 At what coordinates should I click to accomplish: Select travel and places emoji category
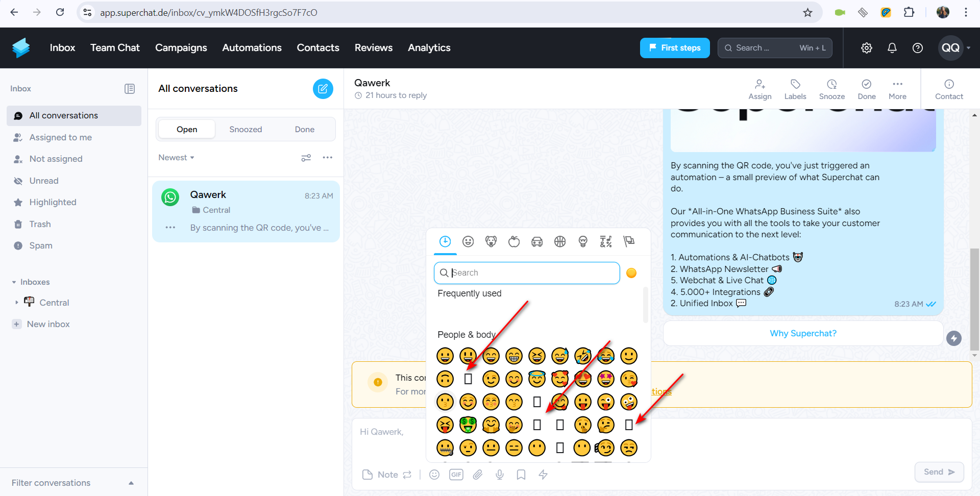click(537, 241)
